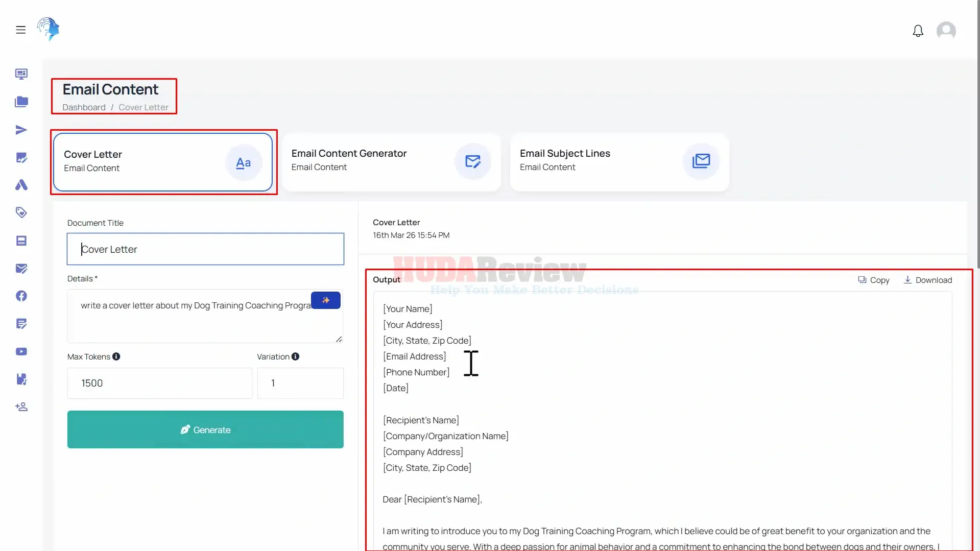Screen dimensions: 980x551
Task: Click the '[Date]' line in output
Action: 396,388
